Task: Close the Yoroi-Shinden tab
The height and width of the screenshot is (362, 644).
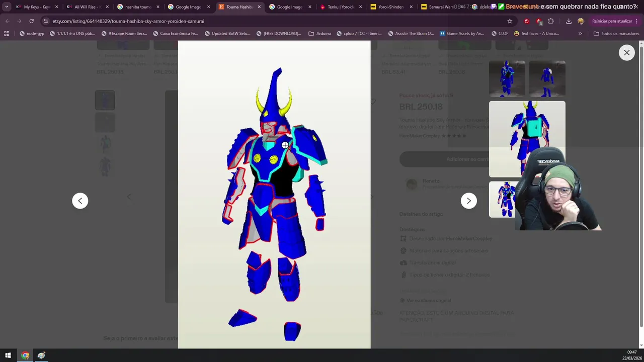Action: pyautogui.click(x=411, y=7)
